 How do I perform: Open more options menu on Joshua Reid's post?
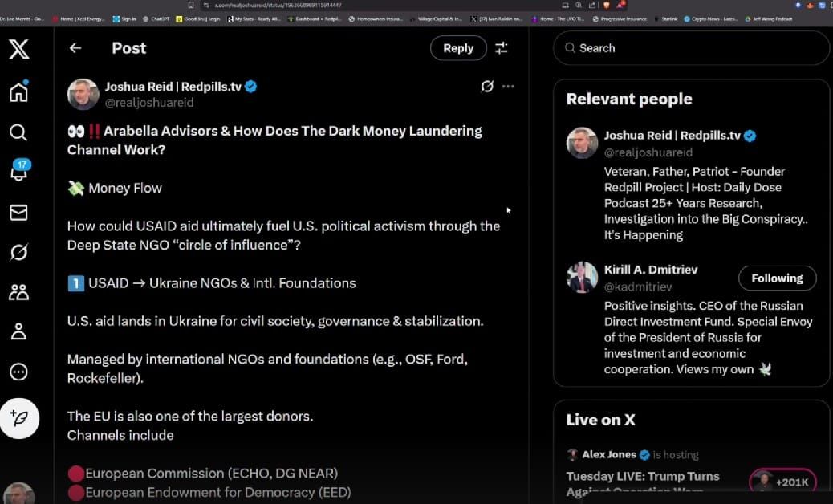point(508,87)
